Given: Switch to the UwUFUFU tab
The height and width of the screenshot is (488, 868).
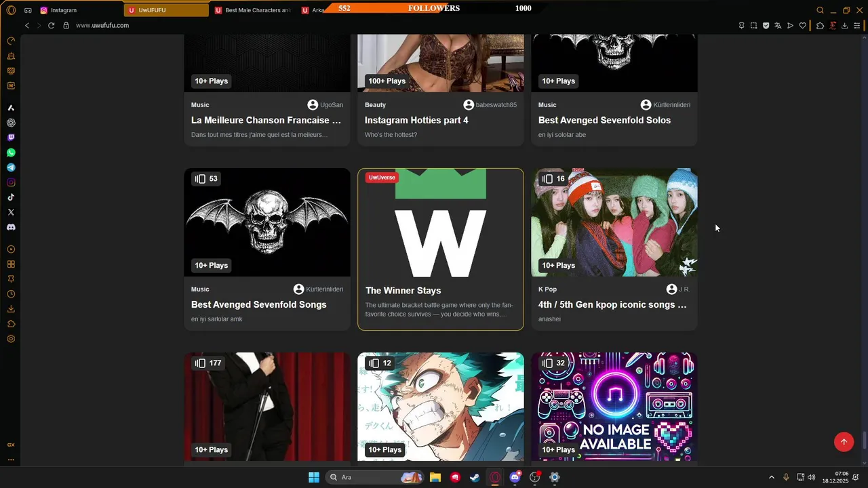Looking at the screenshot, I should pos(167,10).
